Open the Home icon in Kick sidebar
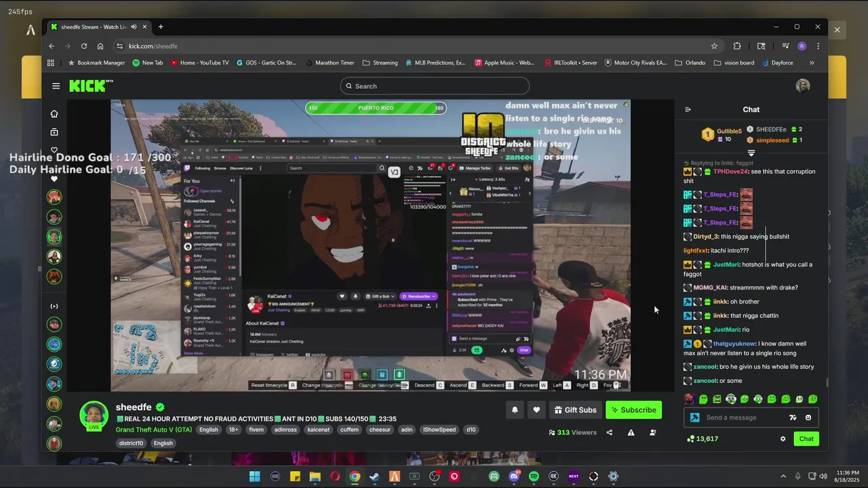The image size is (868, 488). pos(54,114)
